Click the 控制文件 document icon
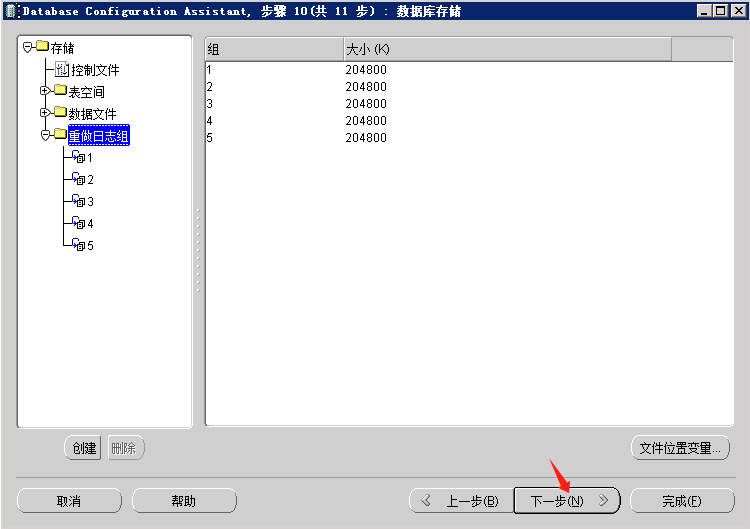Screen dimensions: 750x529 click(x=62, y=69)
